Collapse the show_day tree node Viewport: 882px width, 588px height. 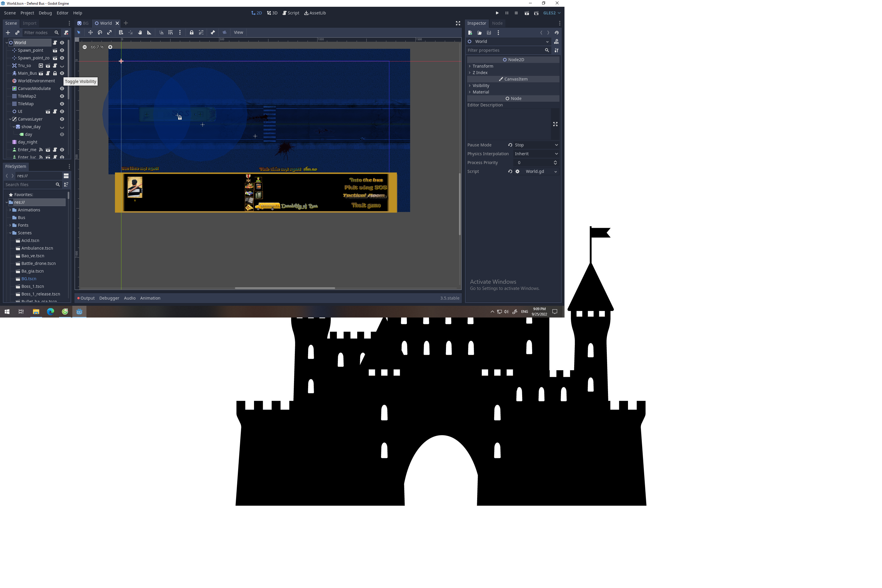coord(14,127)
